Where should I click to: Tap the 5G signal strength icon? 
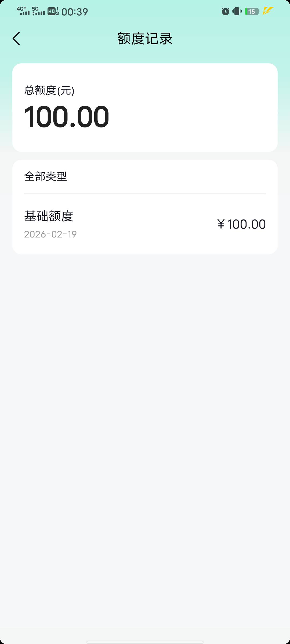click(38, 11)
